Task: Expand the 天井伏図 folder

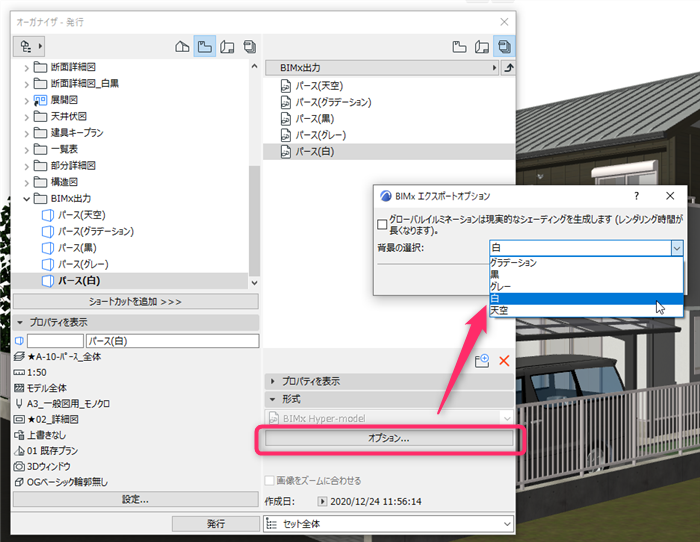Action: pos(26,117)
